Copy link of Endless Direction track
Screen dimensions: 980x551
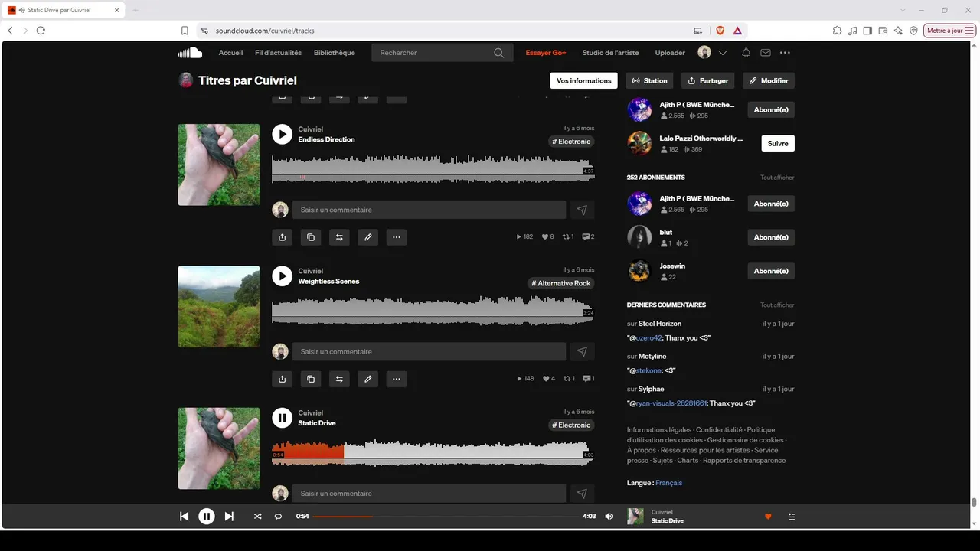tap(310, 237)
